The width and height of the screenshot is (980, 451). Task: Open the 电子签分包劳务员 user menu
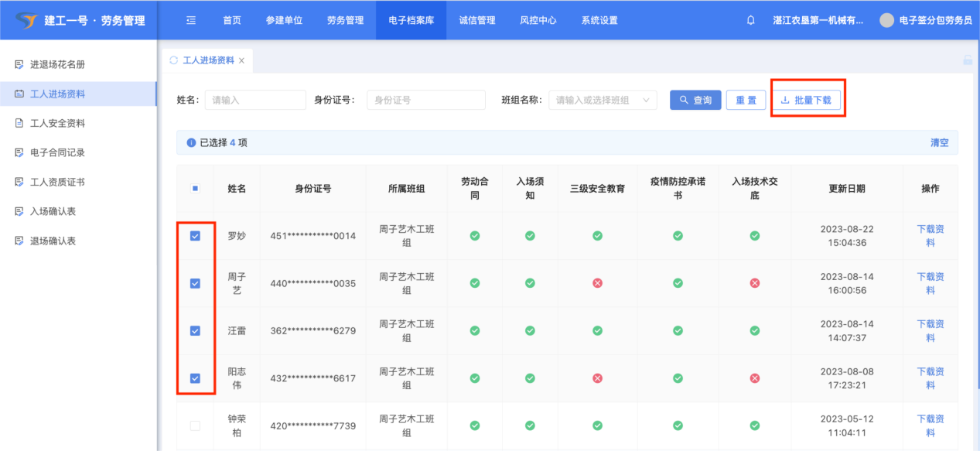(x=935, y=20)
